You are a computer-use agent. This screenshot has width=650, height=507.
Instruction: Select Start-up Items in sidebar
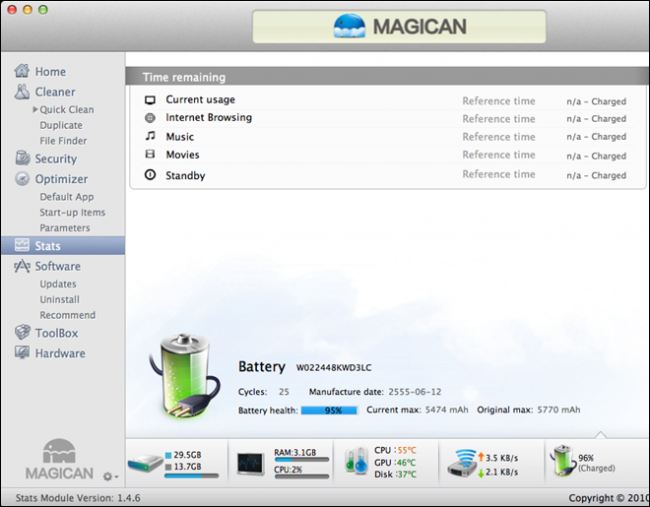[x=73, y=212]
